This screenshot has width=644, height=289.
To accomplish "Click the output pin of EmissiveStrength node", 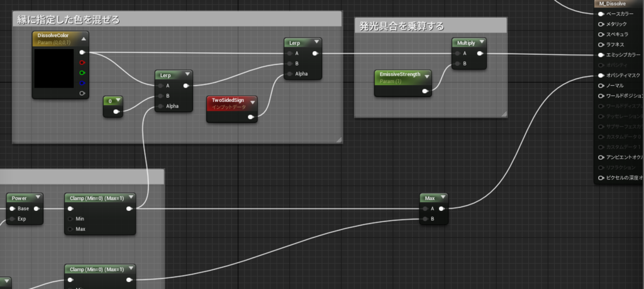I will pyautogui.click(x=425, y=91).
